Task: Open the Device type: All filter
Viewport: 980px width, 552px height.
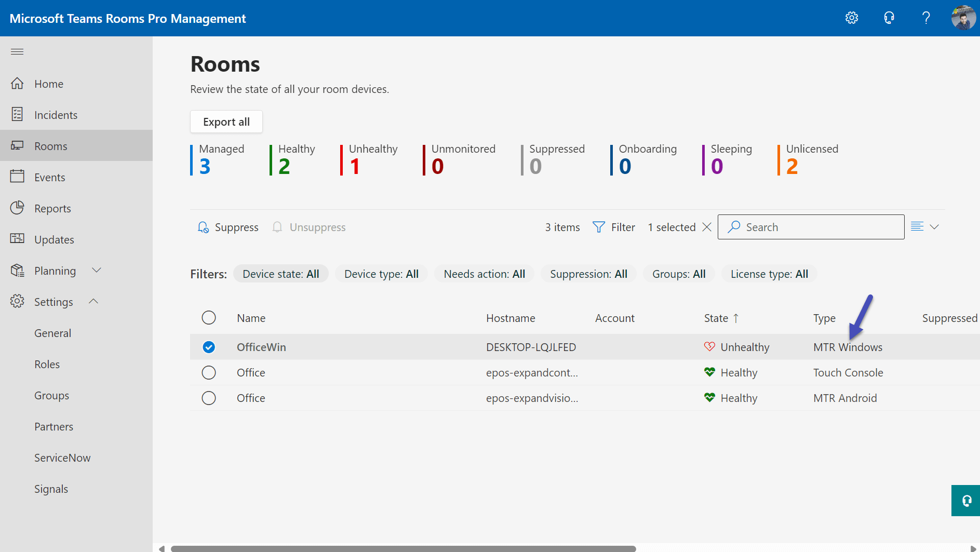Action: pos(381,274)
